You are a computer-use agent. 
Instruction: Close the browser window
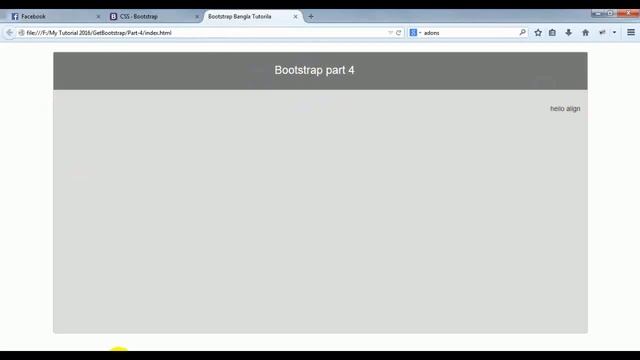click(x=628, y=13)
